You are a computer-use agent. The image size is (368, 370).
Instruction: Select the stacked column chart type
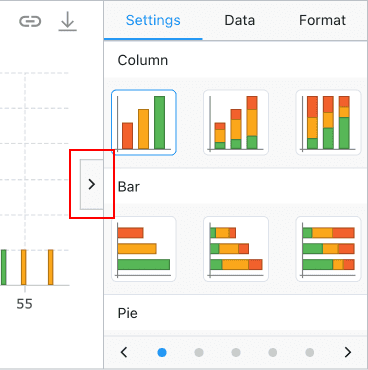click(x=236, y=122)
